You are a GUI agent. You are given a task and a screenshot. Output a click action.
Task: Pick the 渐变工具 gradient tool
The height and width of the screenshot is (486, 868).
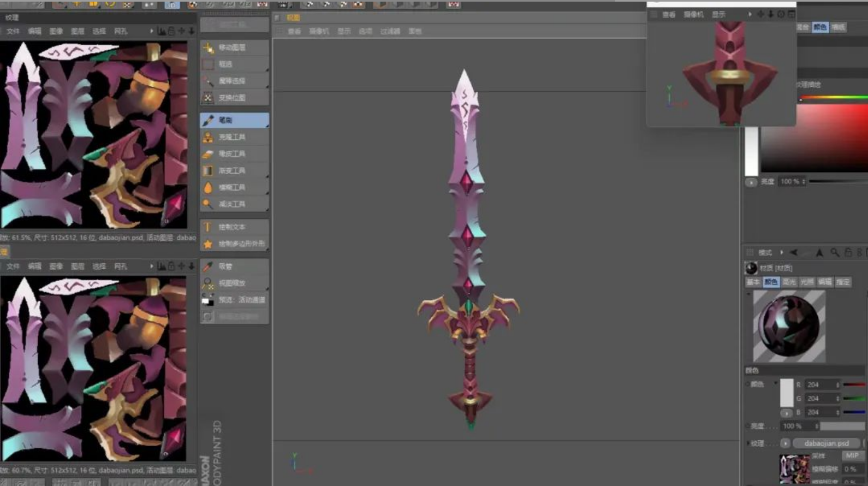234,171
